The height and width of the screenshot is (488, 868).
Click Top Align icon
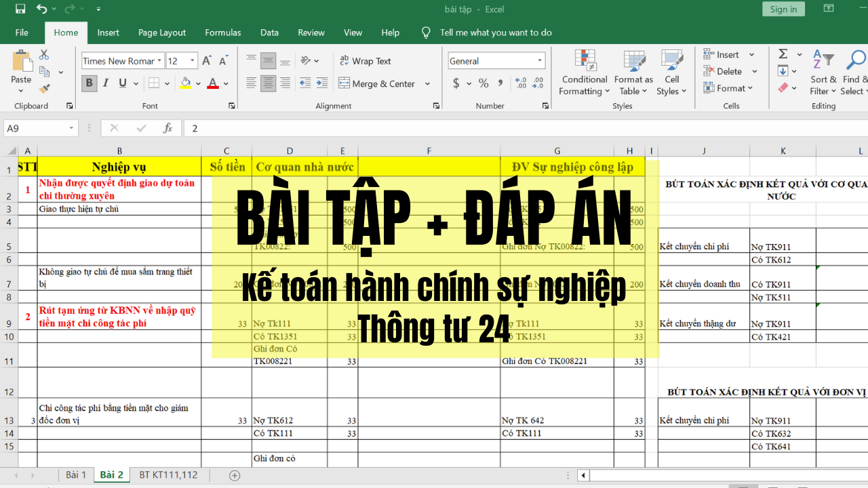[x=252, y=60]
